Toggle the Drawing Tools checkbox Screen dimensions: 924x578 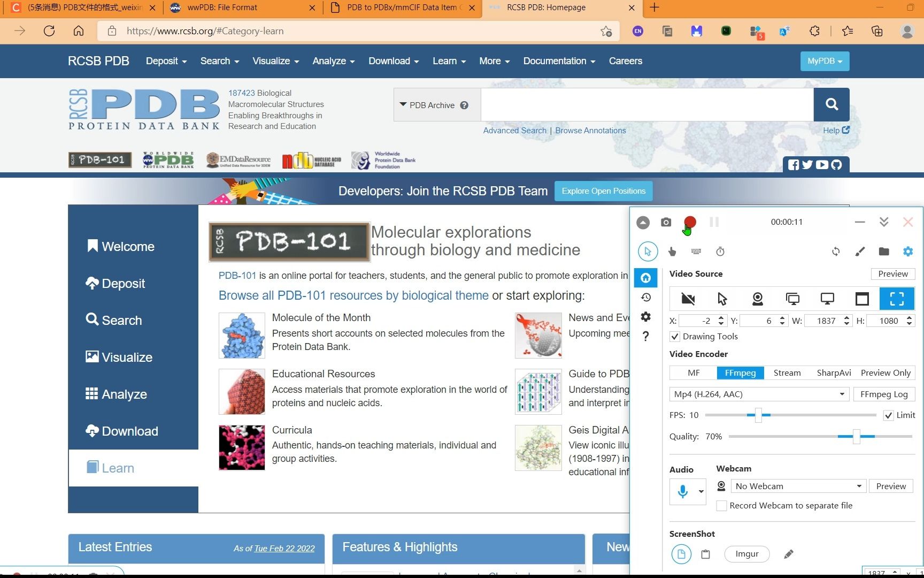pos(675,337)
